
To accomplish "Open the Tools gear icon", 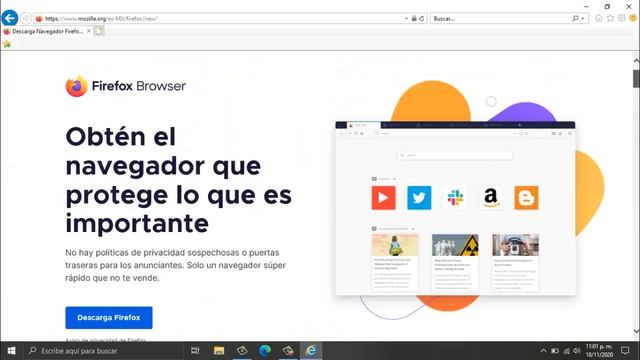I will pyautogui.click(x=622, y=18).
